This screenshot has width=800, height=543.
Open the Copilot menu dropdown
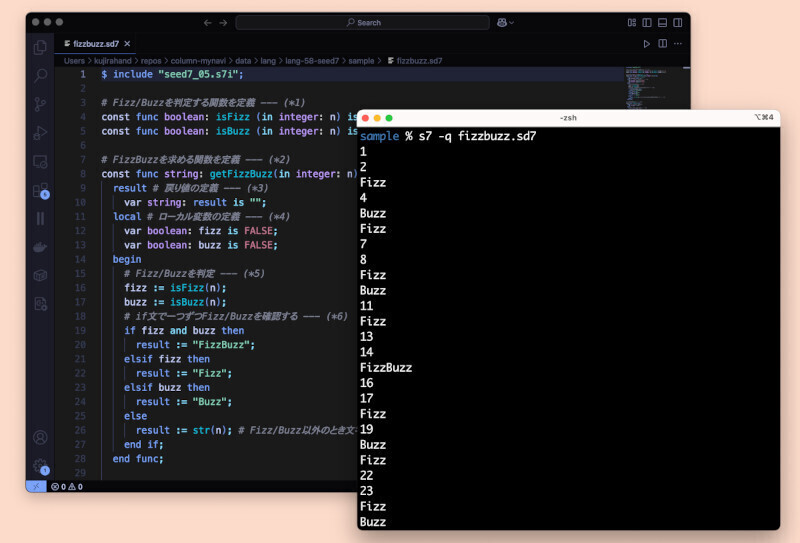(505, 22)
